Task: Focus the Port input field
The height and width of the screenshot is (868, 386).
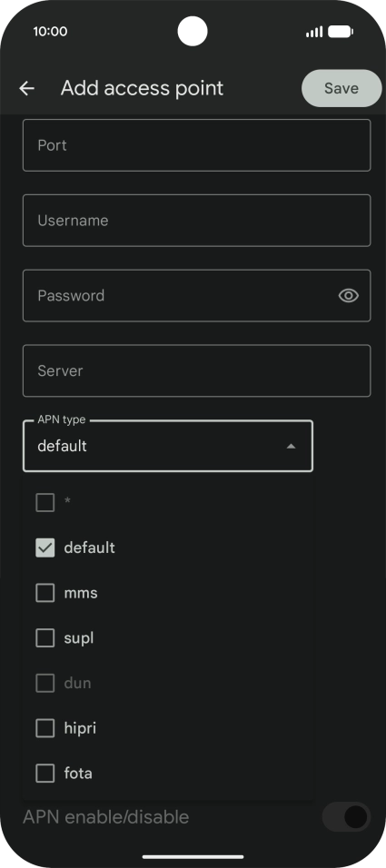Action: [x=196, y=145]
